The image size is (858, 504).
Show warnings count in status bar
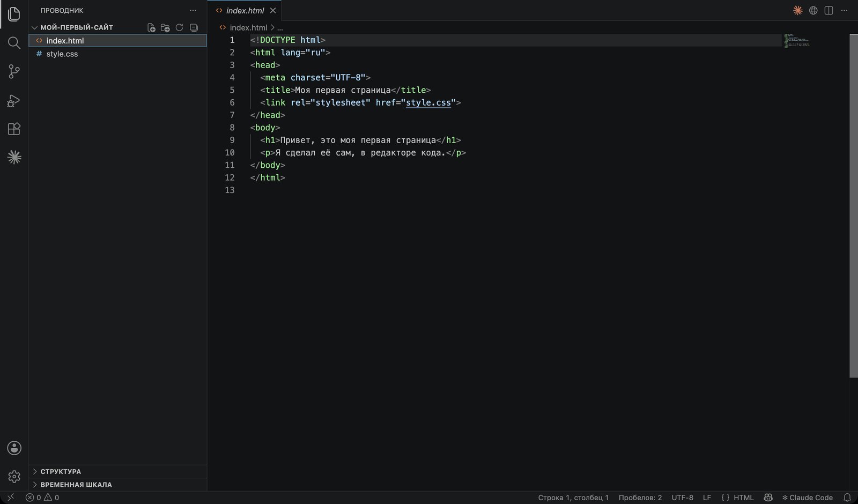click(x=51, y=498)
